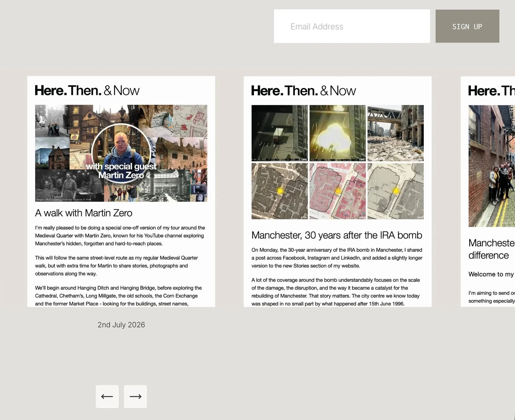
Task: Click Here. Then. & Now logo on IRA bomb card
Action: (304, 91)
